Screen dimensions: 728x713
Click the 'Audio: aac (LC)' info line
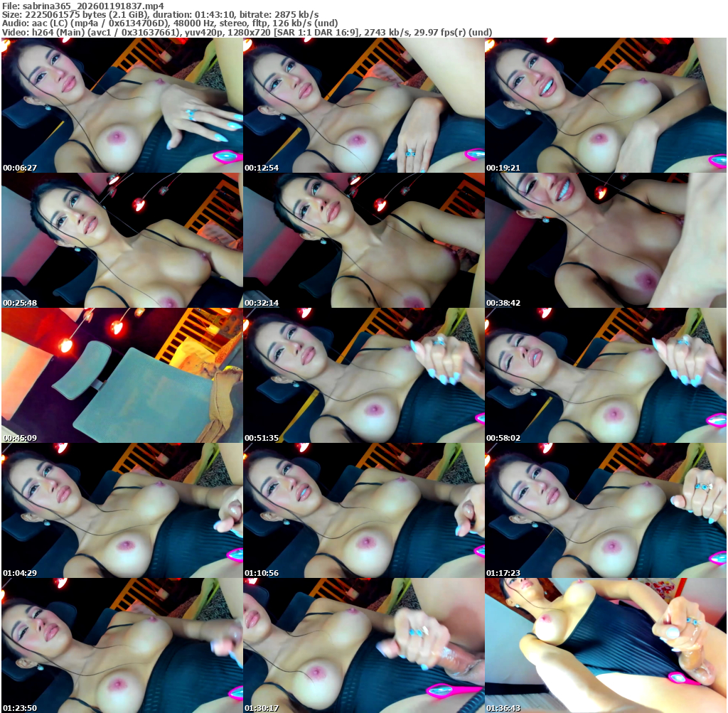coord(170,23)
